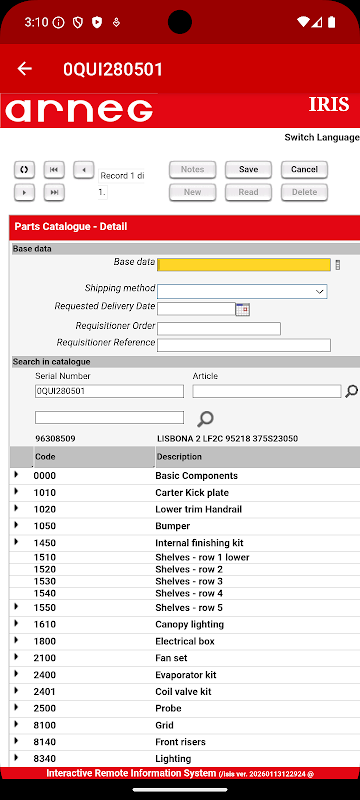
Task: Click the Code column header
Action: [94, 457]
